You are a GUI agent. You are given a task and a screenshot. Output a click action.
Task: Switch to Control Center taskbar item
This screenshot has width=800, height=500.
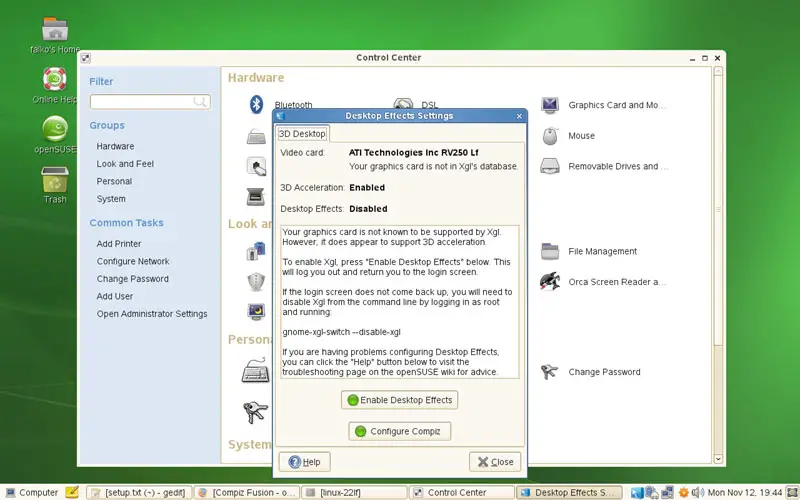click(462, 492)
